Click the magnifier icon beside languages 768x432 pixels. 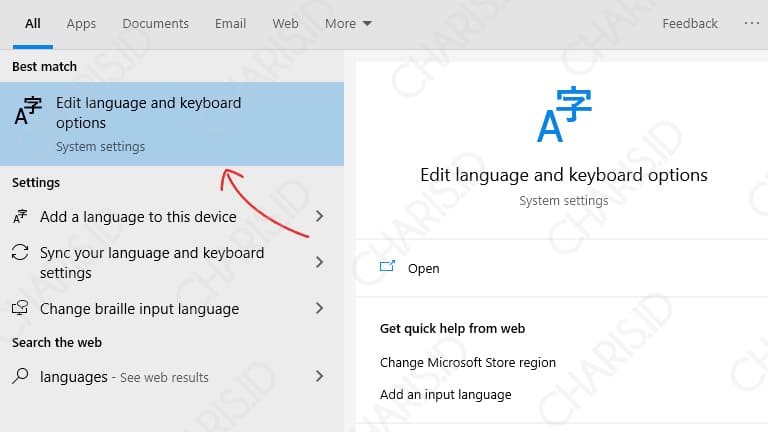[20, 376]
